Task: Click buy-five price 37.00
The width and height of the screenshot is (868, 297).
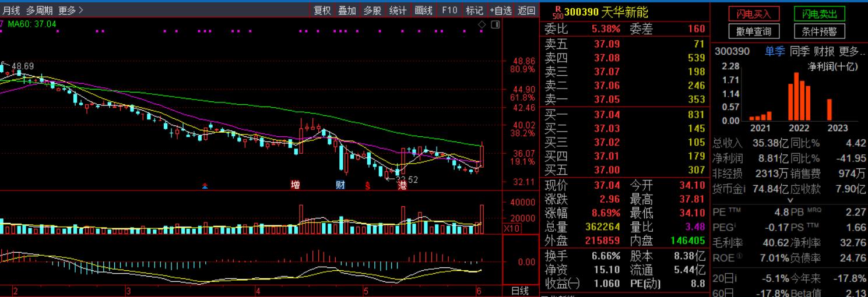Action: [607, 171]
